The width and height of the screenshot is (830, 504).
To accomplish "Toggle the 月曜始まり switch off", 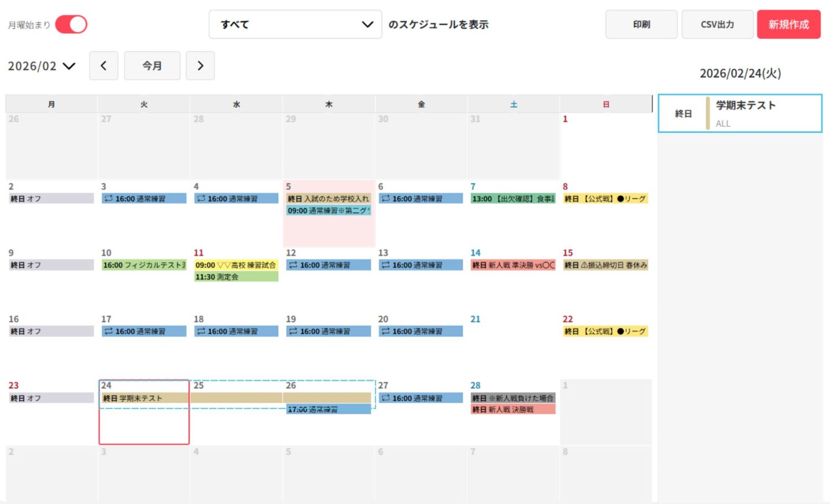I will point(71,24).
